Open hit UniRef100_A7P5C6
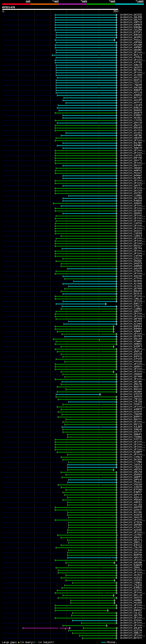 pos(131,58)
